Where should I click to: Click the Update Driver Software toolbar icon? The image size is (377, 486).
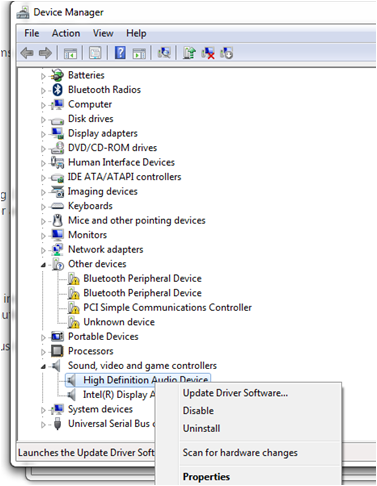189,53
